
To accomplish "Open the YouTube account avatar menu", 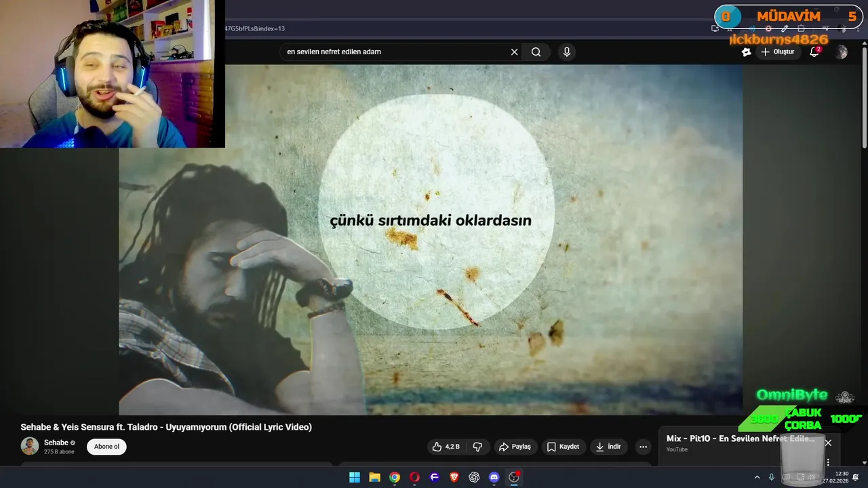I will pos(842,52).
